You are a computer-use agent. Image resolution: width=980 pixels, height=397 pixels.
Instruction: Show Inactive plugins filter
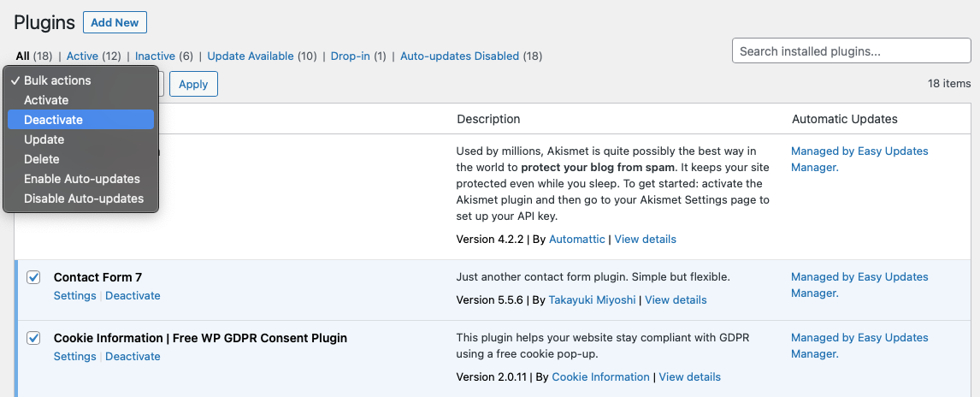pos(155,56)
